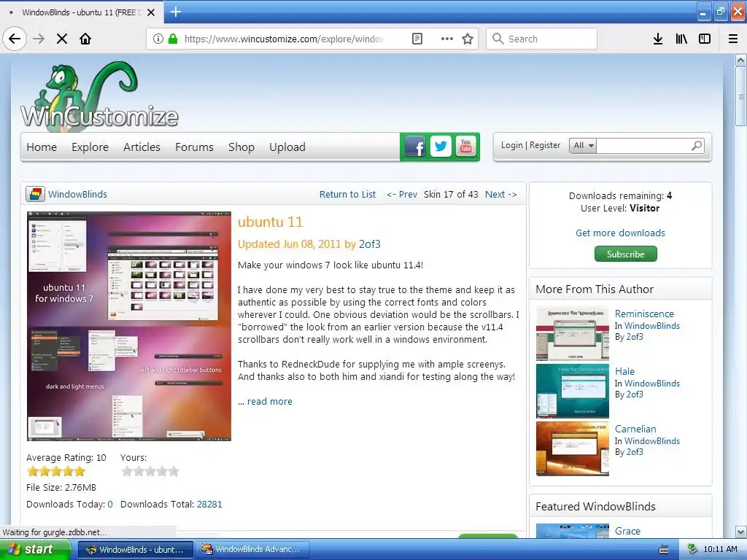Open the Firefox hamburger menu
Screen dimensions: 747x560
(x=733, y=39)
